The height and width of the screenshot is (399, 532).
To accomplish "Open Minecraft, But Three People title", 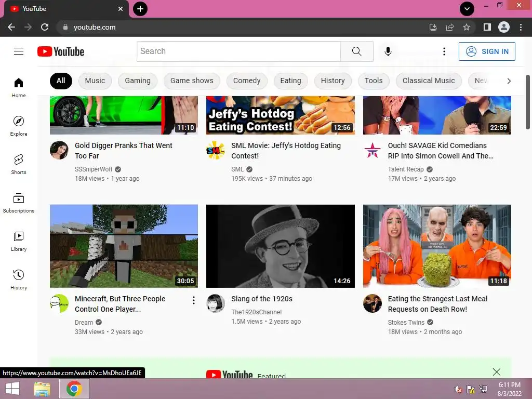I will 120,304.
